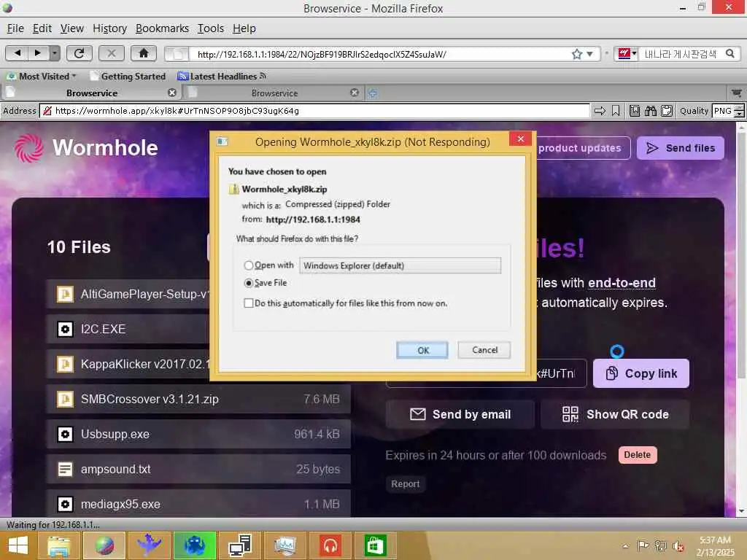Select the Save File radio button

pos(248,283)
